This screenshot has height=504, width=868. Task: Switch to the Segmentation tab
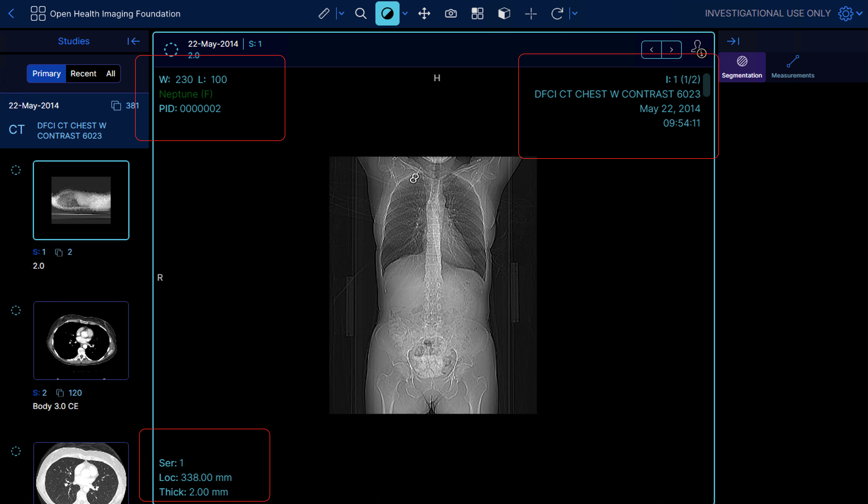pyautogui.click(x=742, y=67)
